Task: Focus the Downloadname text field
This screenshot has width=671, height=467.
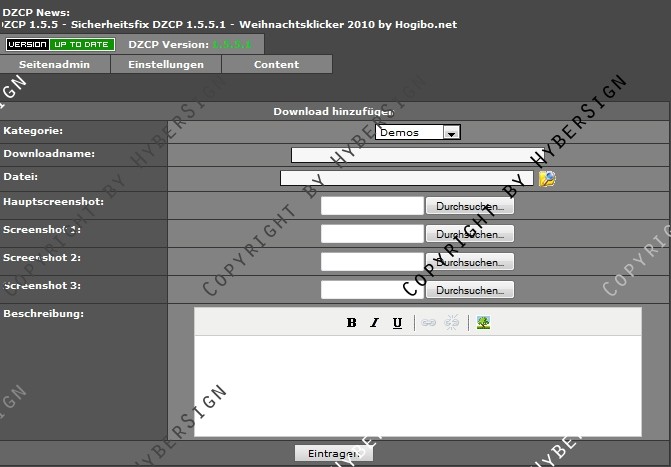Action: pyautogui.click(x=417, y=155)
